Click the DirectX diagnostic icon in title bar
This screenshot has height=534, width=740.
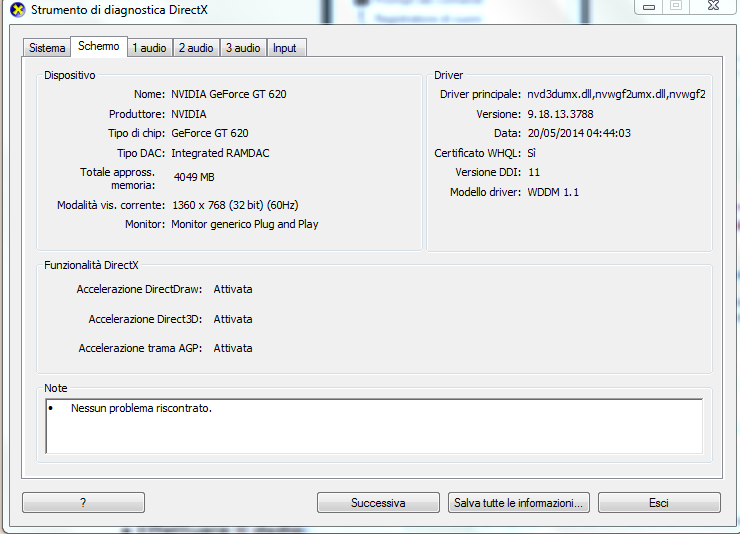(17, 9)
